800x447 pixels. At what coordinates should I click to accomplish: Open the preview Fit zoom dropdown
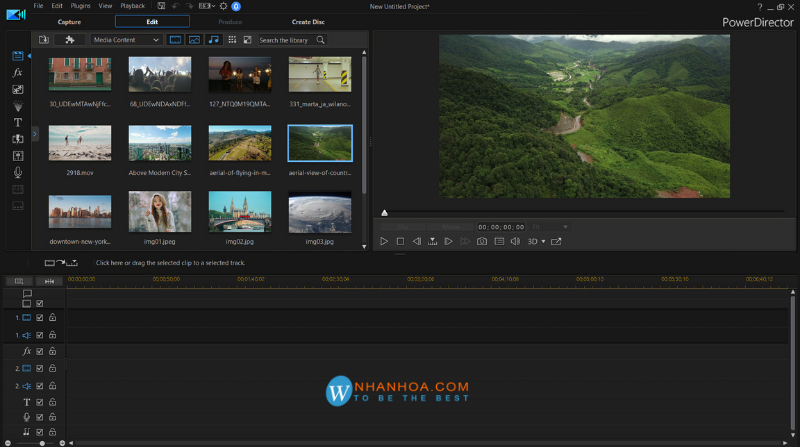[550, 227]
